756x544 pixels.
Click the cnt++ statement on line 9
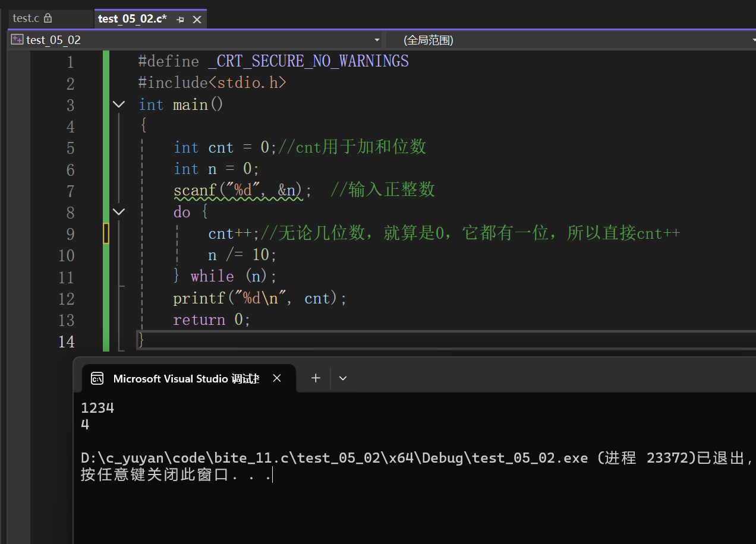[x=234, y=234]
